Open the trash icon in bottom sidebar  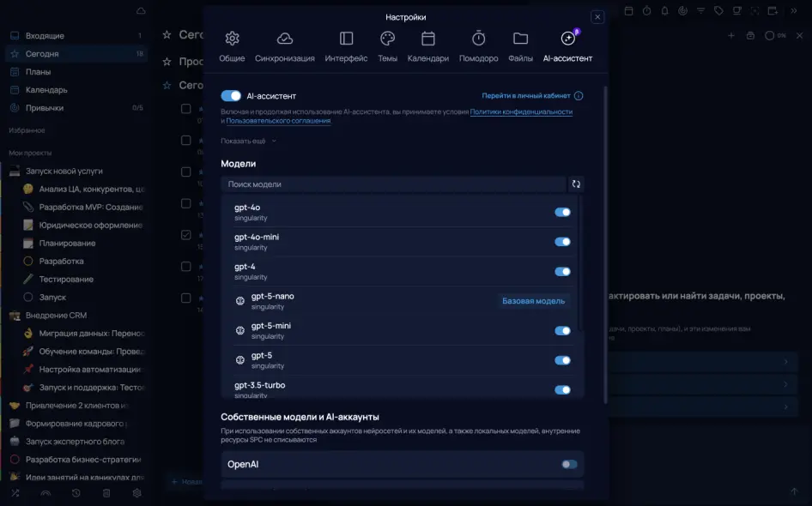click(106, 493)
